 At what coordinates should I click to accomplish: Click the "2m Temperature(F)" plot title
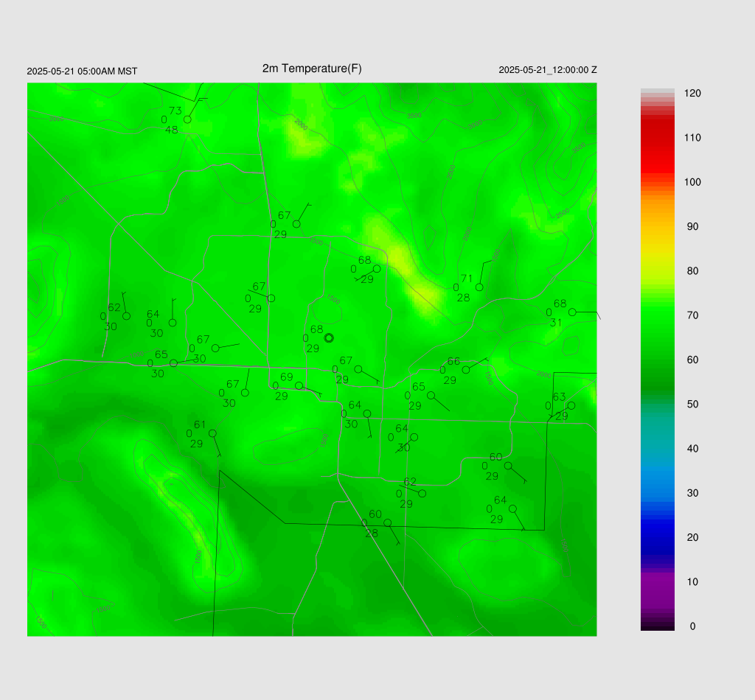[x=312, y=69]
